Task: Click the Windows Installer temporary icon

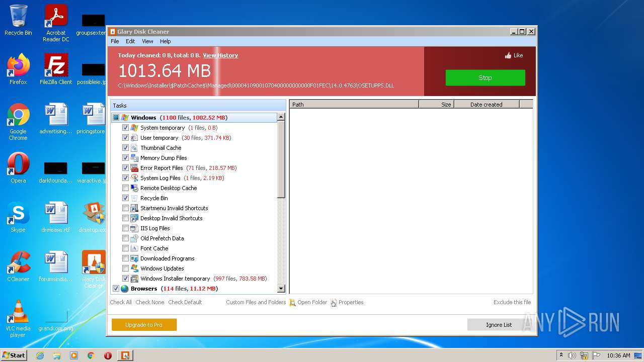Action: [134, 279]
